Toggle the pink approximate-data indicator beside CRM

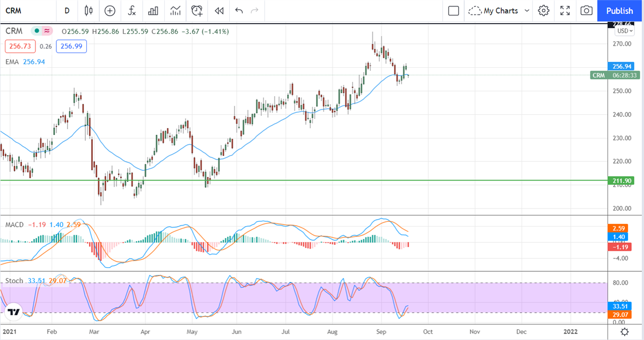pyautogui.click(x=47, y=31)
